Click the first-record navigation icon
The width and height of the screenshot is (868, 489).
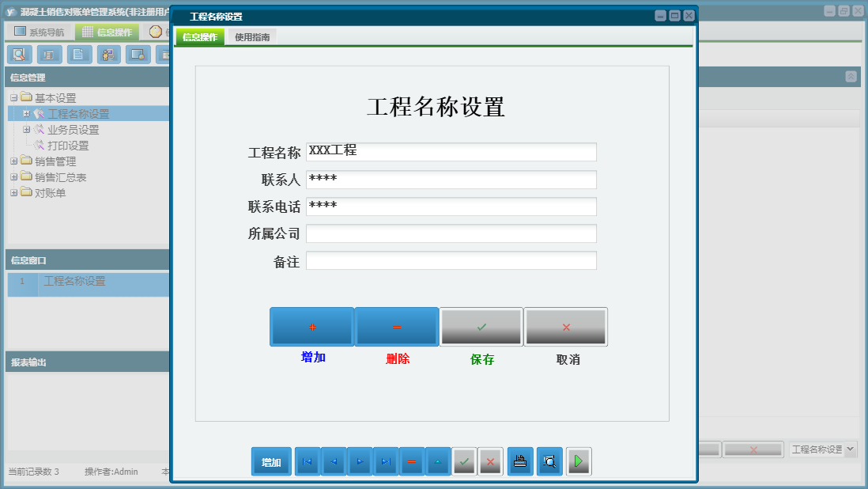coord(307,461)
